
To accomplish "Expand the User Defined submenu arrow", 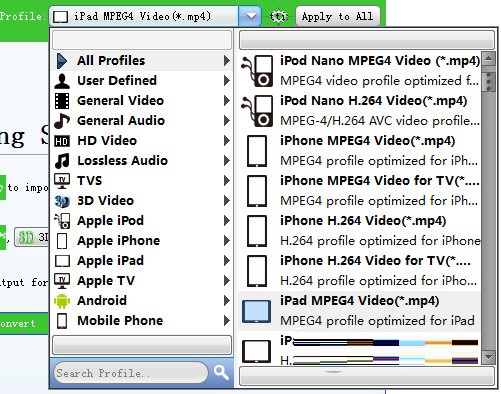I will tap(227, 81).
